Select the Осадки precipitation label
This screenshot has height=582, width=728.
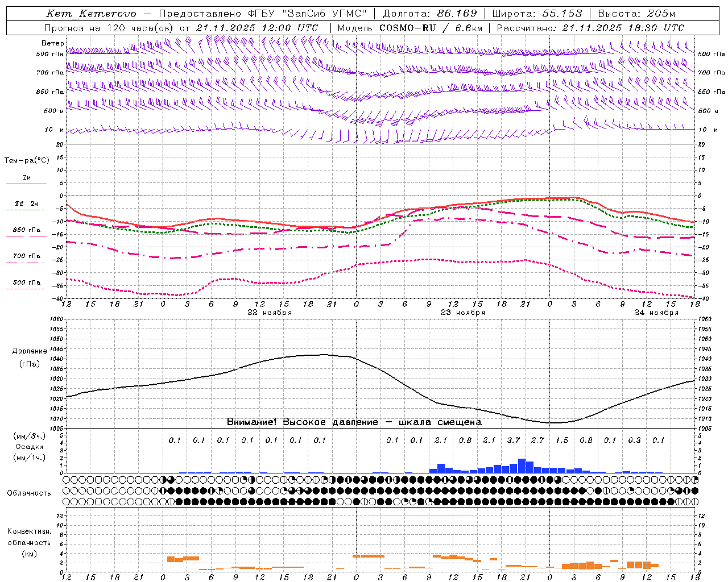tap(30, 447)
